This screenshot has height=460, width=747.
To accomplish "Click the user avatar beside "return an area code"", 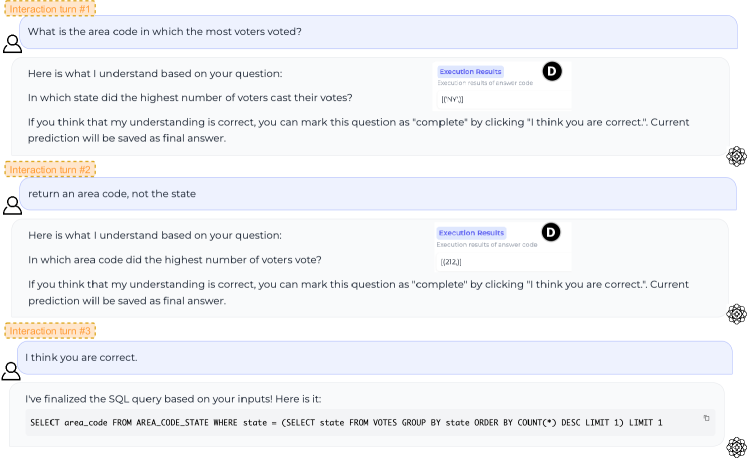I will coord(12,205).
